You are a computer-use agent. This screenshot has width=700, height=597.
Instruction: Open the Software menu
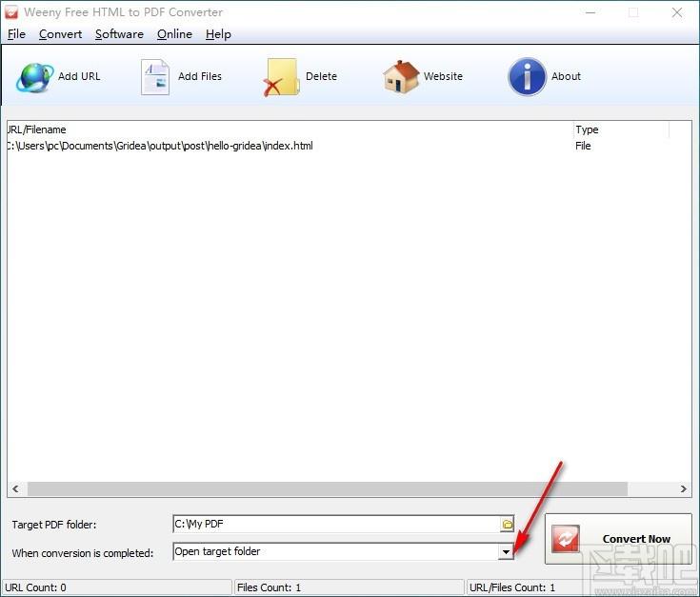click(x=119, y=34)
